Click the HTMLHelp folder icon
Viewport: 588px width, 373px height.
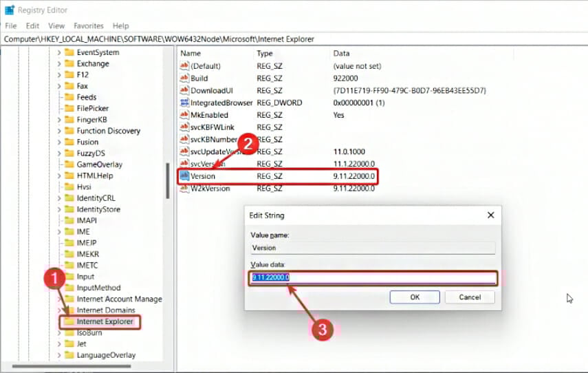pos(69,175)
